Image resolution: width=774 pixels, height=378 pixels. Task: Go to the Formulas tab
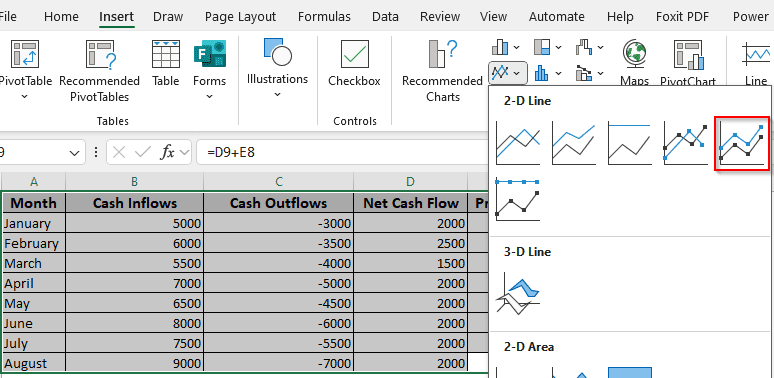pyautogui.click(x=324, y=16)
